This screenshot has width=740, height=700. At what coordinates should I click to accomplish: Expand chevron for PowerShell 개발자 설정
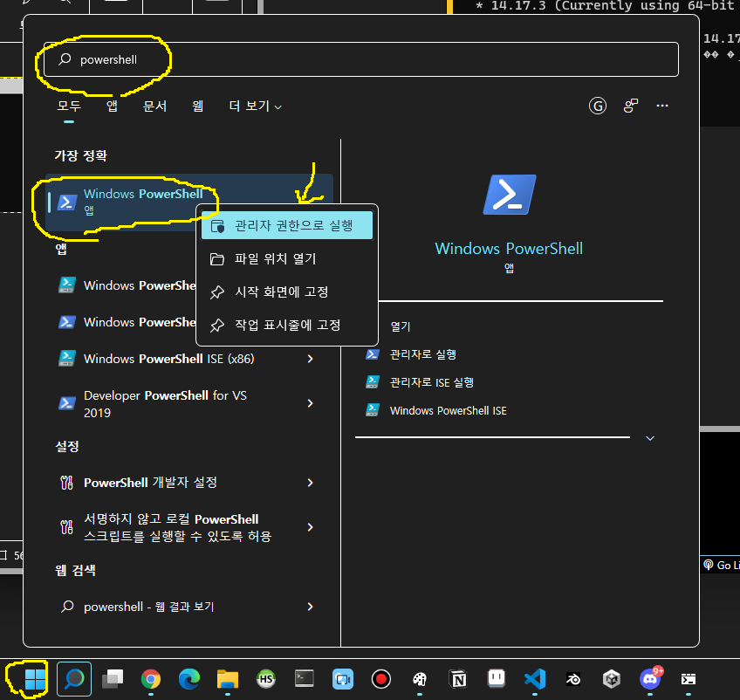click(310, 483)
